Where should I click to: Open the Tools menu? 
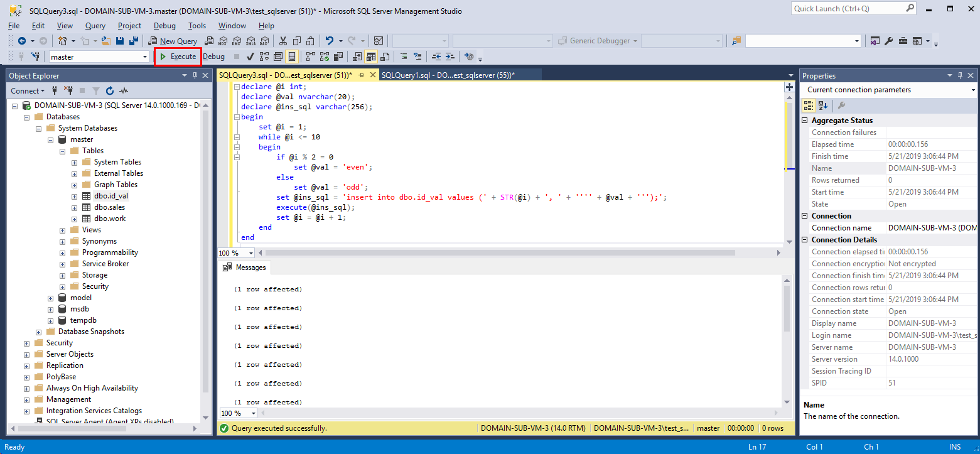click(x=197, y=26)
